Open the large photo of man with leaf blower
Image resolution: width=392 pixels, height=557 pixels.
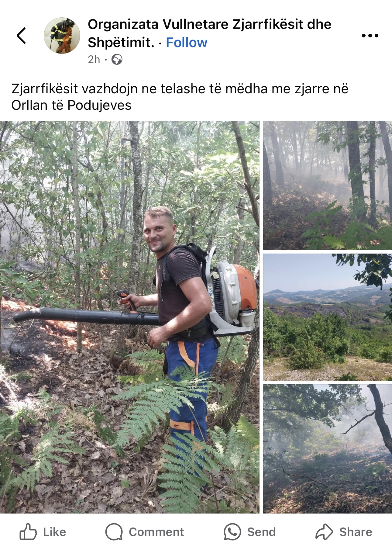pyautogui.click(x=129, y=317)
